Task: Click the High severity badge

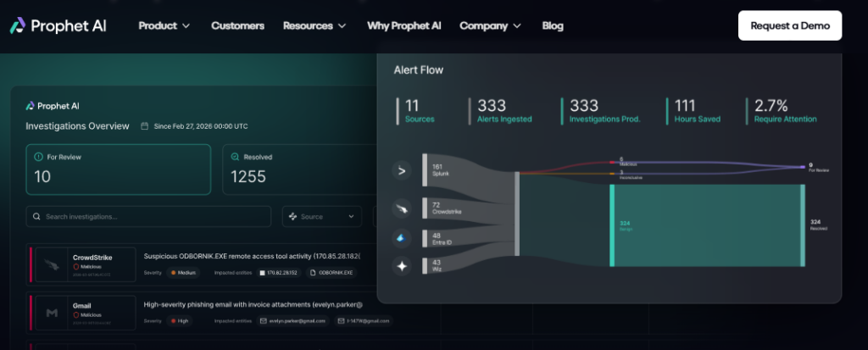Action: tap(180, 320)
